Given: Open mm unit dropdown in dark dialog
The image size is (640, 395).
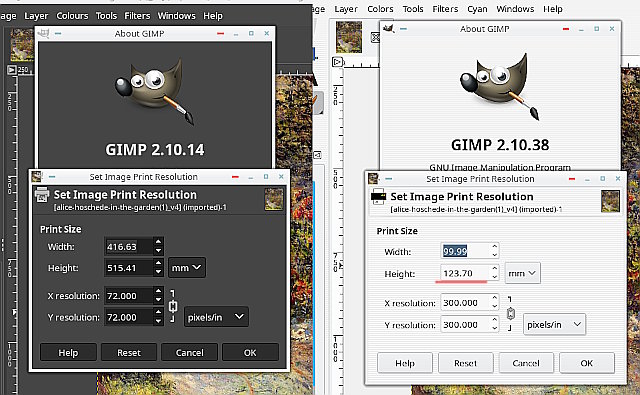Looking at the screenshot, I should (187, 268).
